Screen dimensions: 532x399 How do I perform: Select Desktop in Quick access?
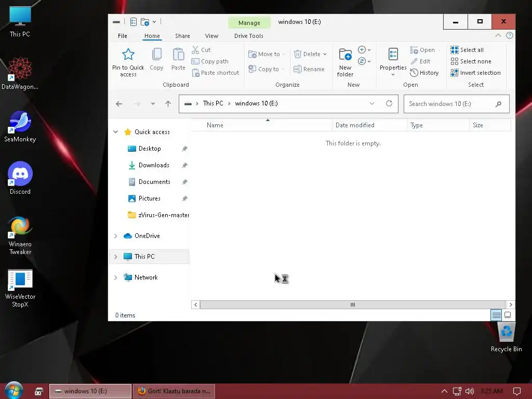[149, 149]
